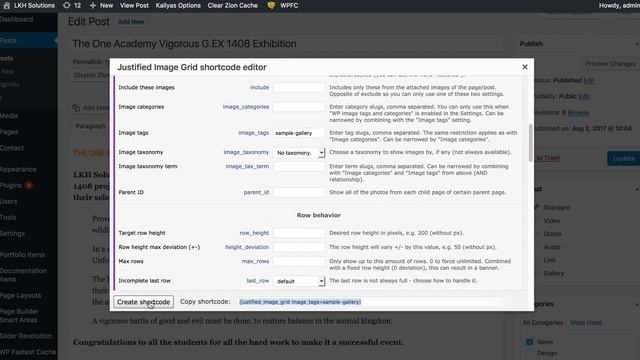
Task: Click Add New next to Edit Post
Action: (131, 22)
